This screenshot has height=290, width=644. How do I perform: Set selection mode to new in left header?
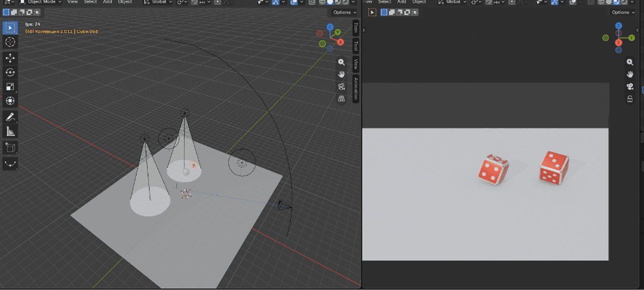[x=6, y=12]
